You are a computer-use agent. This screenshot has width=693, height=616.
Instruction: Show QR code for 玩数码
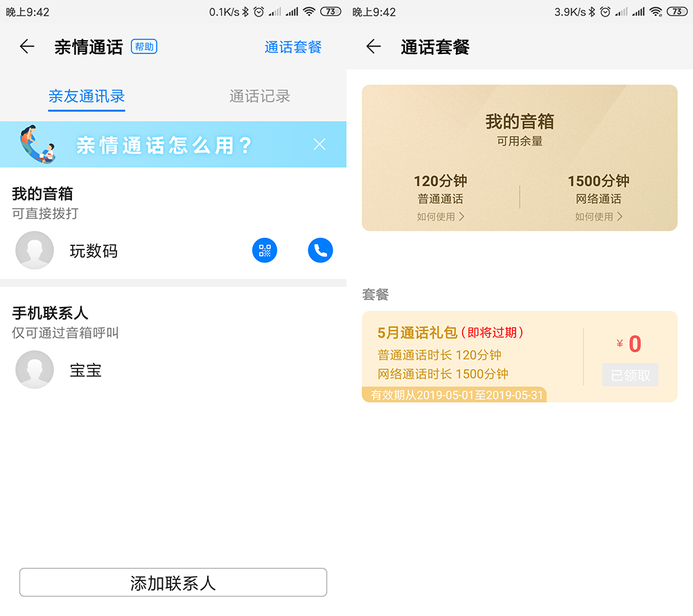tap(265, 251)
